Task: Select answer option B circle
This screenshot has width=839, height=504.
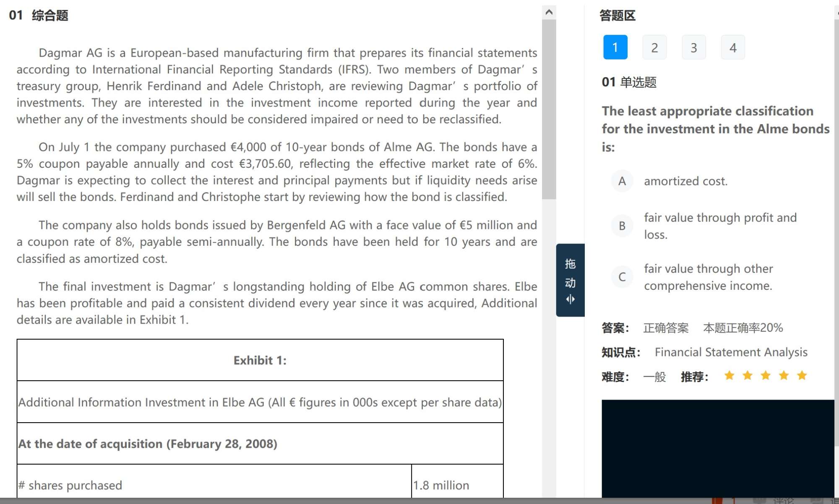Action: 622,226
